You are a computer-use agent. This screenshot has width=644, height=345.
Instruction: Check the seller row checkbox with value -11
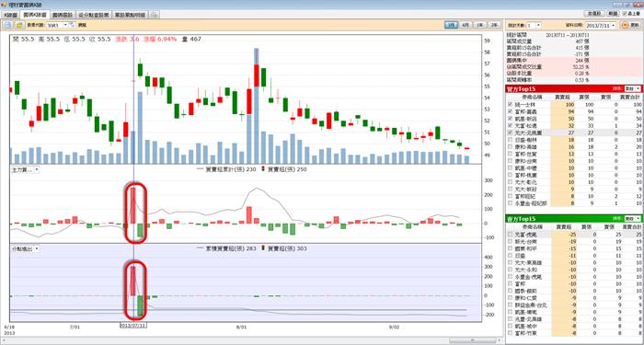(510, 255)
